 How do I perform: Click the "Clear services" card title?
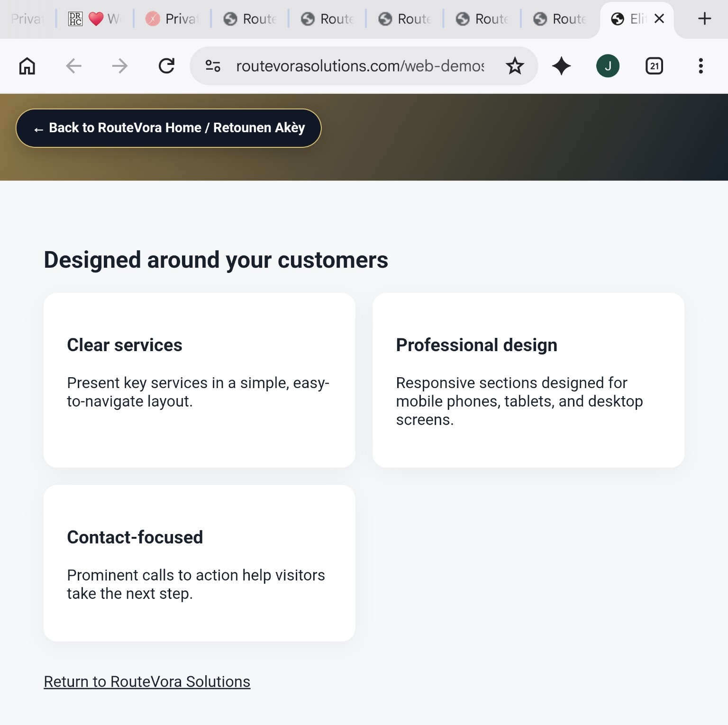(x=125, y=345)
